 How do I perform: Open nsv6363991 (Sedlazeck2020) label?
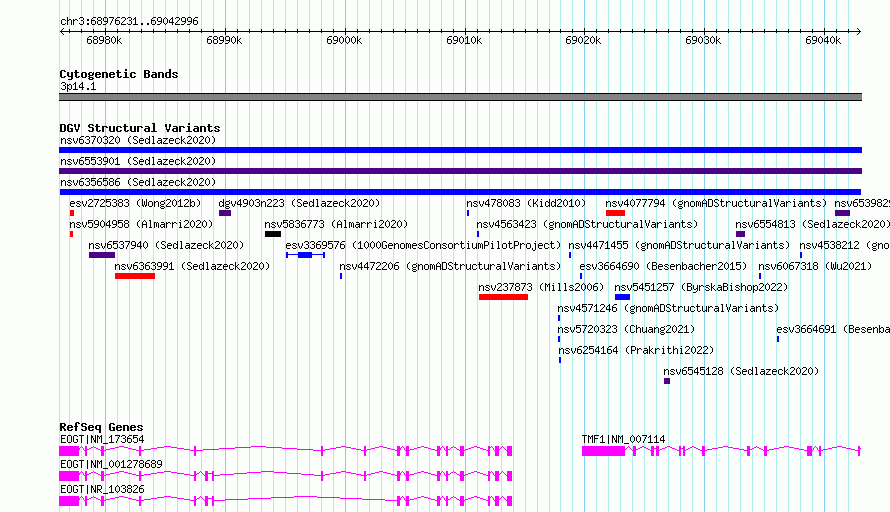point(192,266)
